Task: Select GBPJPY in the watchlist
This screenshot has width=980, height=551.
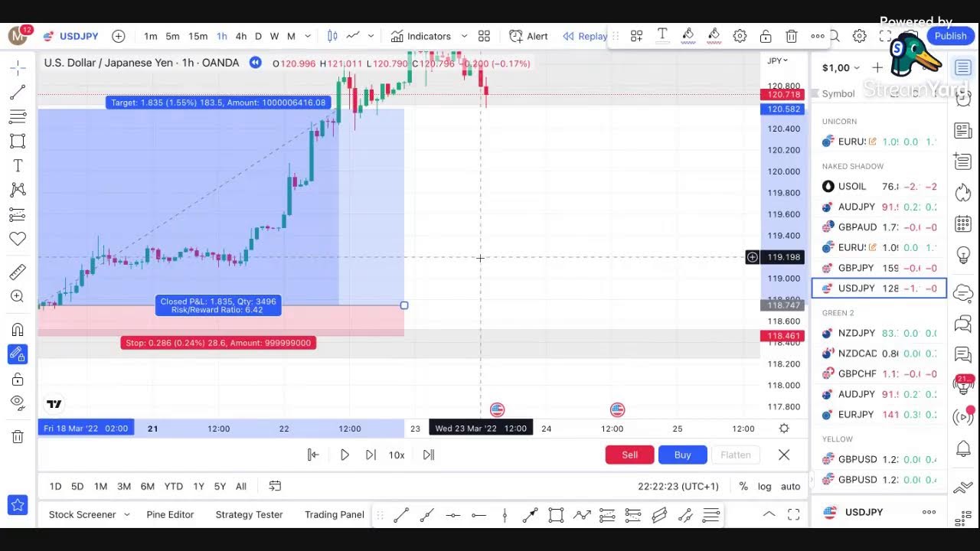Action: pyautogui.click(x=879, y=268)
